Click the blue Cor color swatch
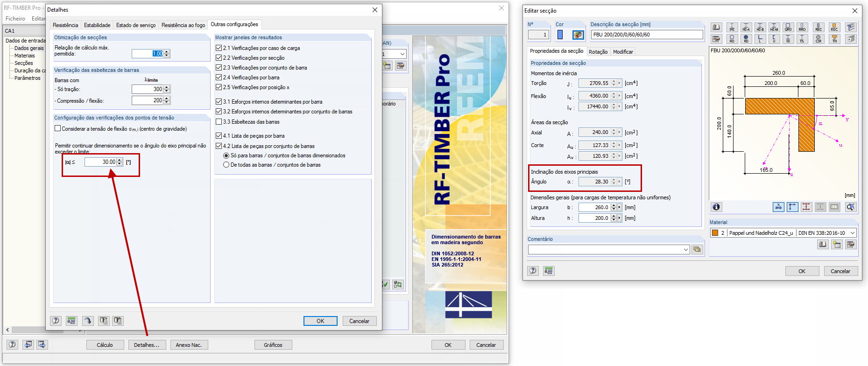The image size is (868, 366). click(560, 35)
